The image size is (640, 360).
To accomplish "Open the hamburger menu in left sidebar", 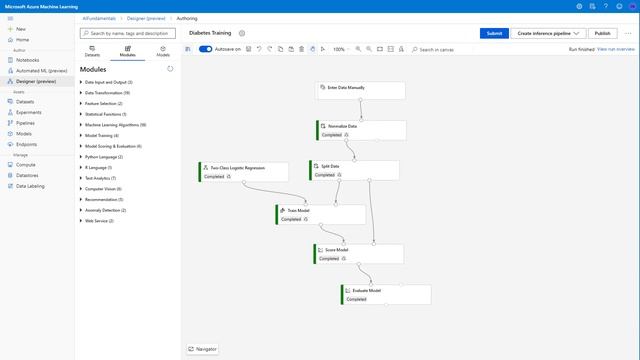I will click(10, 18).
